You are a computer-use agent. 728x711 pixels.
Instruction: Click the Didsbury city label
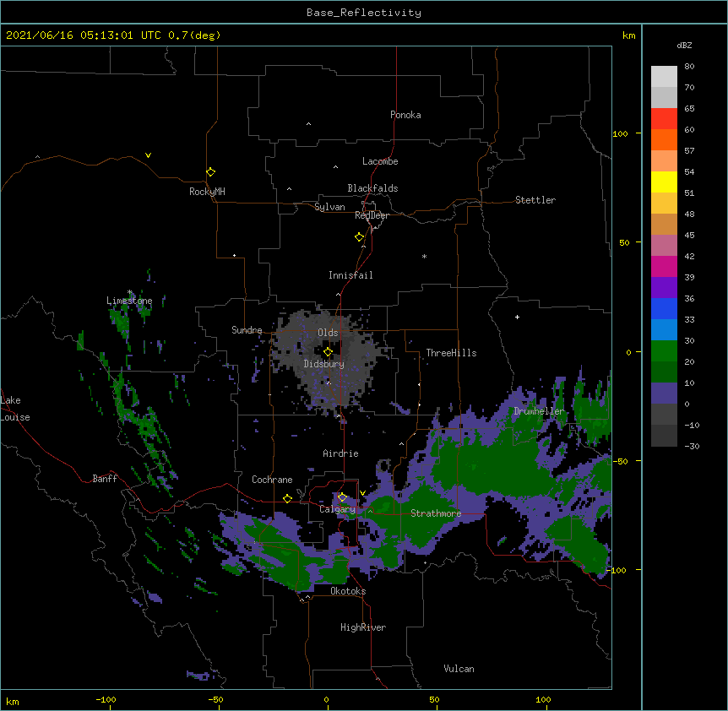click(324, 364)
